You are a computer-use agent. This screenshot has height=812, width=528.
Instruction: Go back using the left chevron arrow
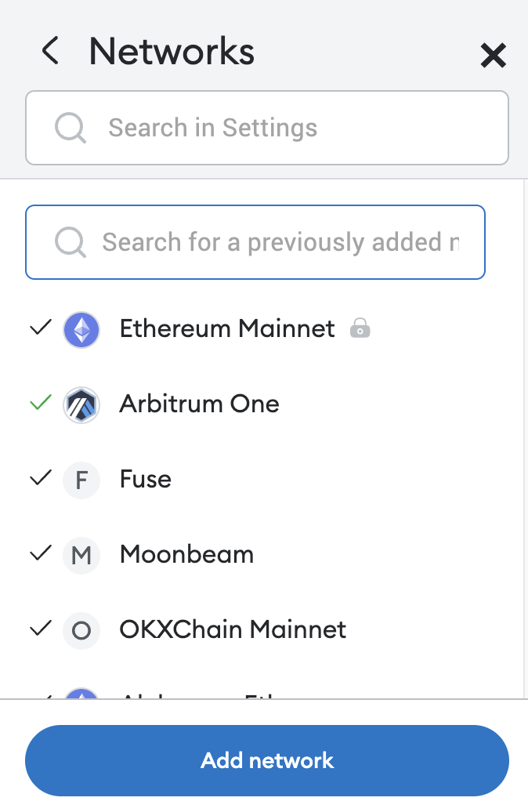point(50,52)
